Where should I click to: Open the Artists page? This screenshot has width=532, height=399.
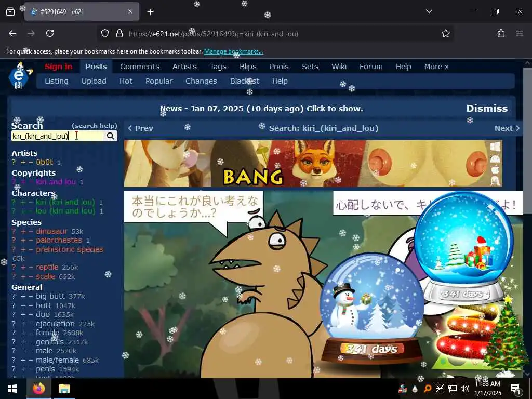[x=184, y=66]
